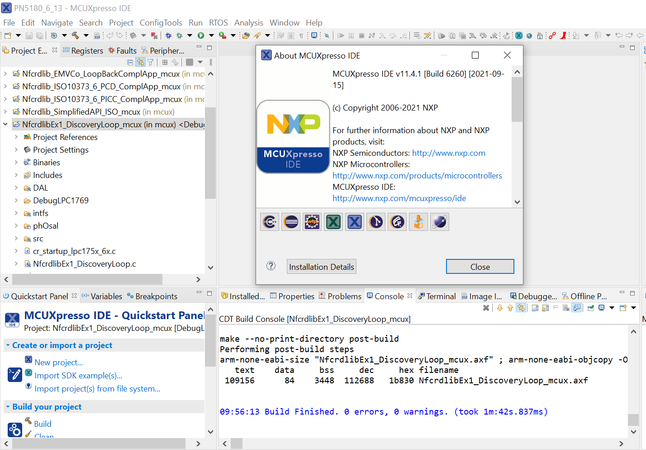Click the help question mark in About dialog
The width and height of the screenshot is (646, 450).
click(x=271, y=266)
